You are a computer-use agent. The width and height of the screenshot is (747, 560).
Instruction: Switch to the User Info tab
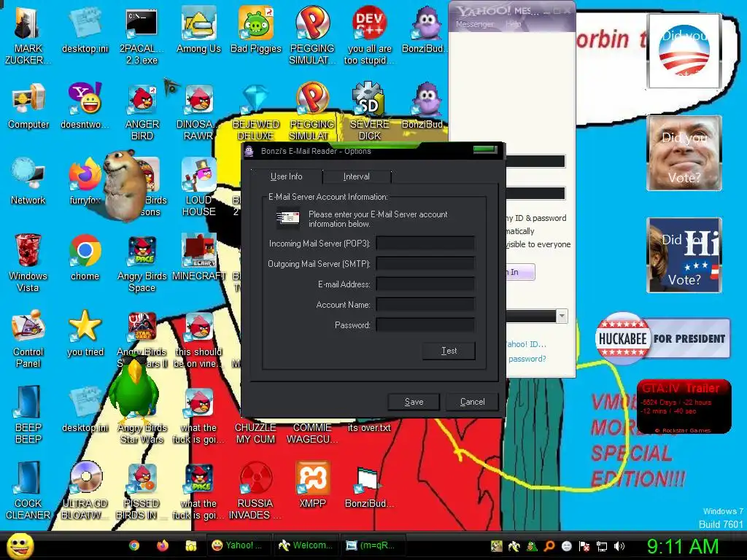(x=286, y=176)
